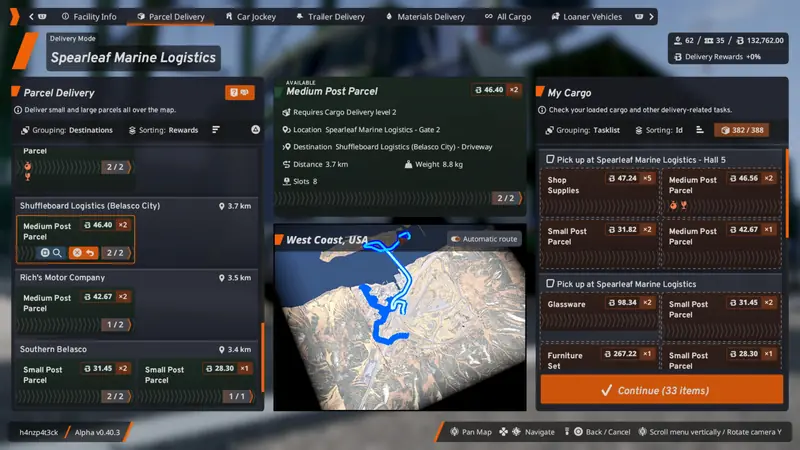Toggle sort order icon in My Cargo
The height and width of the screenshot is (450, 800).
[700, 130]
